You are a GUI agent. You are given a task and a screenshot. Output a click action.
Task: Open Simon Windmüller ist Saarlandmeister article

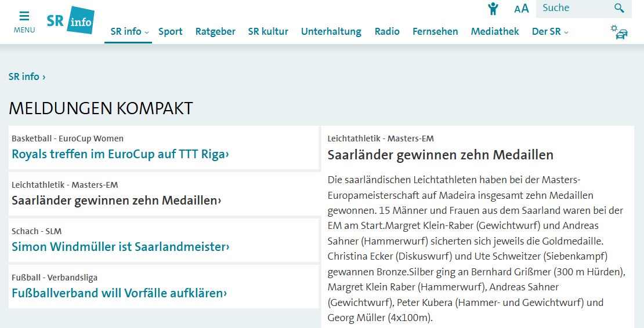click(120, 247)
